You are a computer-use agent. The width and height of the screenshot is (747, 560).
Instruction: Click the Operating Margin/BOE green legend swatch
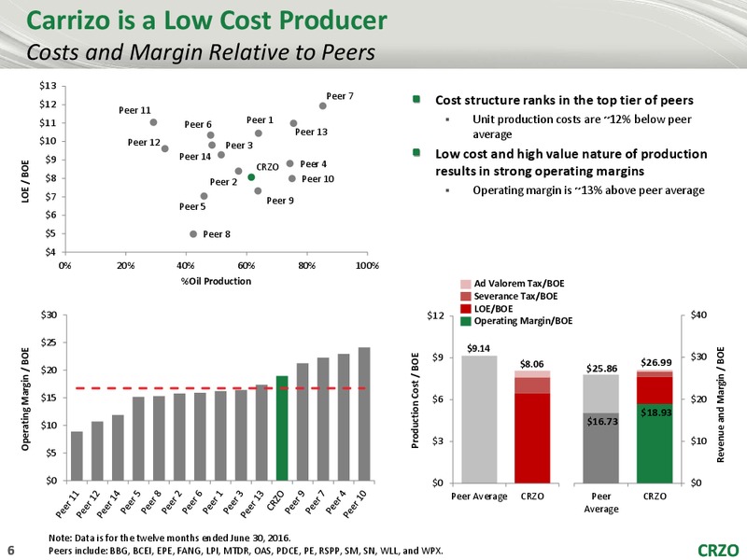pos(465,321)
